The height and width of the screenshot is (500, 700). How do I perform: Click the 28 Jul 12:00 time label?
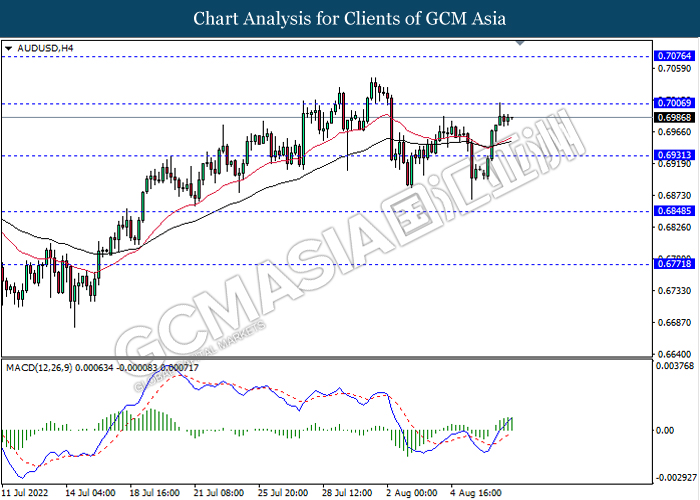coord(347,493)
